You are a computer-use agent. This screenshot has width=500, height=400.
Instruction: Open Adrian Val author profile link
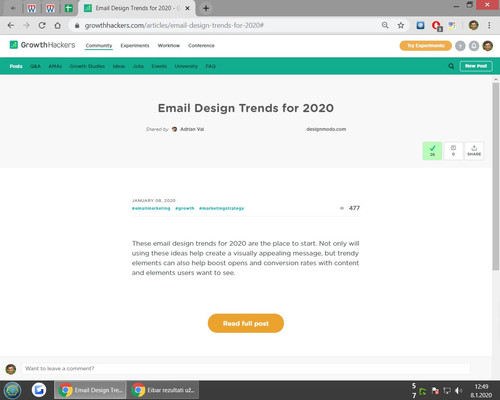pos(192,129)
